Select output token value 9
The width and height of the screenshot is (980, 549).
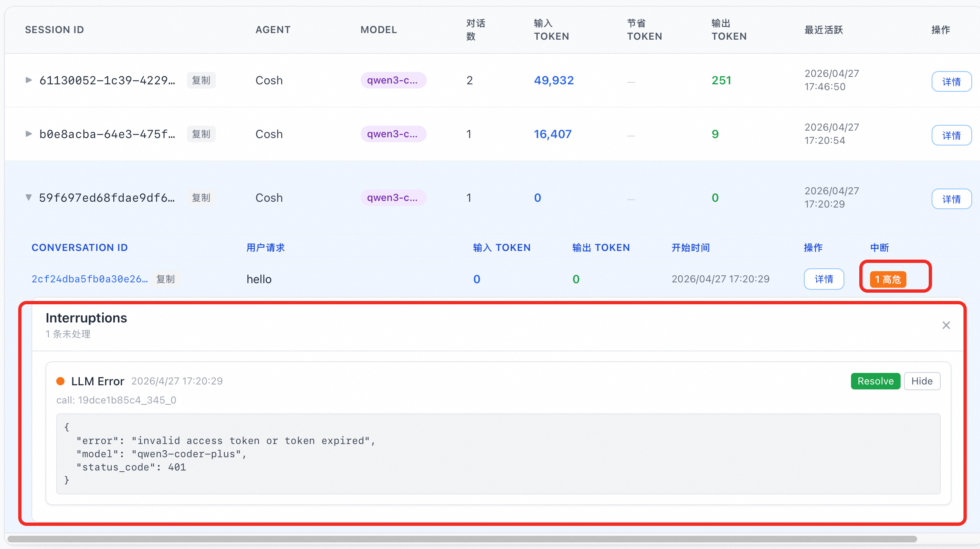pyautogui.click(x=715, y=134)
